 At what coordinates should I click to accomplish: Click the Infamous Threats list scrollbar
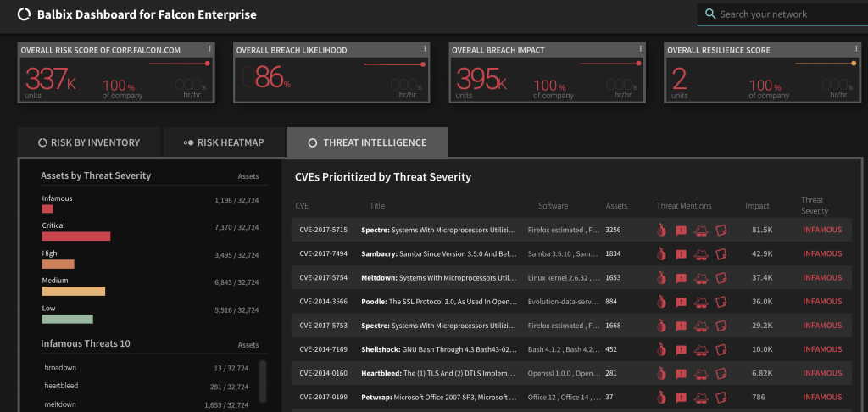263,381
